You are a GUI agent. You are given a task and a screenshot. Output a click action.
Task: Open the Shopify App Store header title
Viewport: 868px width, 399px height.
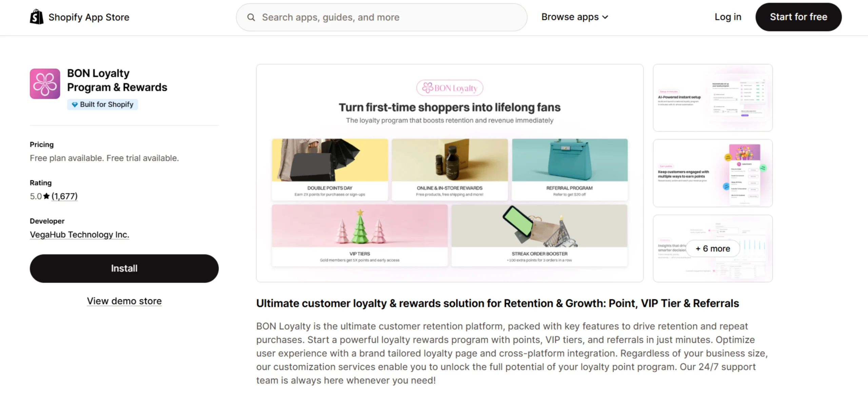pos(89,17)
